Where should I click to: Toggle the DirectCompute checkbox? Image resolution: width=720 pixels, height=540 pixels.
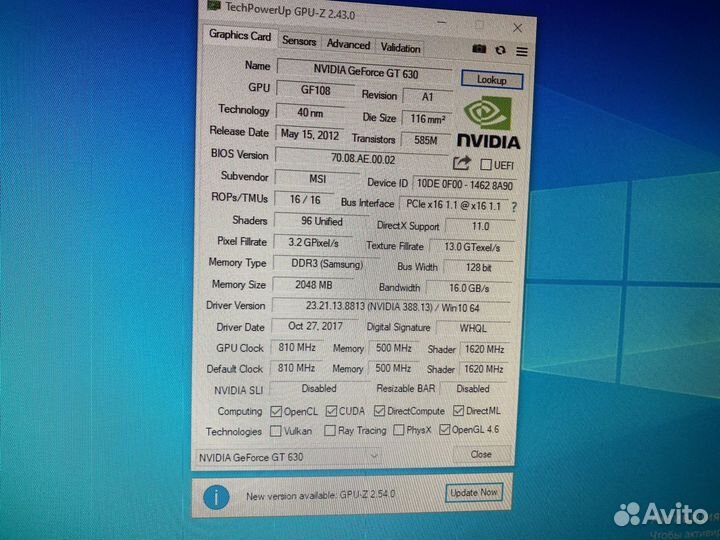click(x=379, y=411)
